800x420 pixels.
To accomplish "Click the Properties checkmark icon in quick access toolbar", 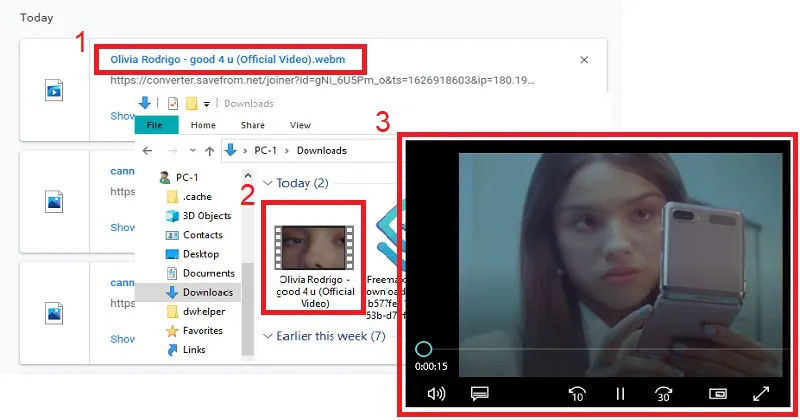I will [x=173, y=104].
